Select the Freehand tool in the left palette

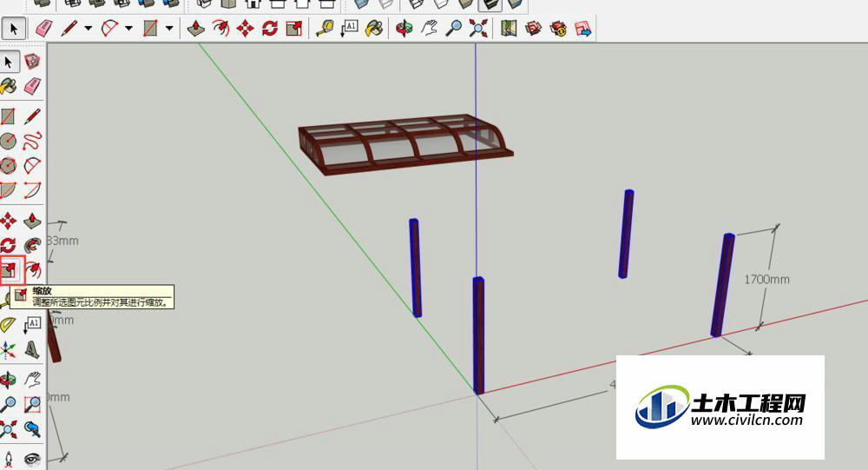tap(33, 141)
